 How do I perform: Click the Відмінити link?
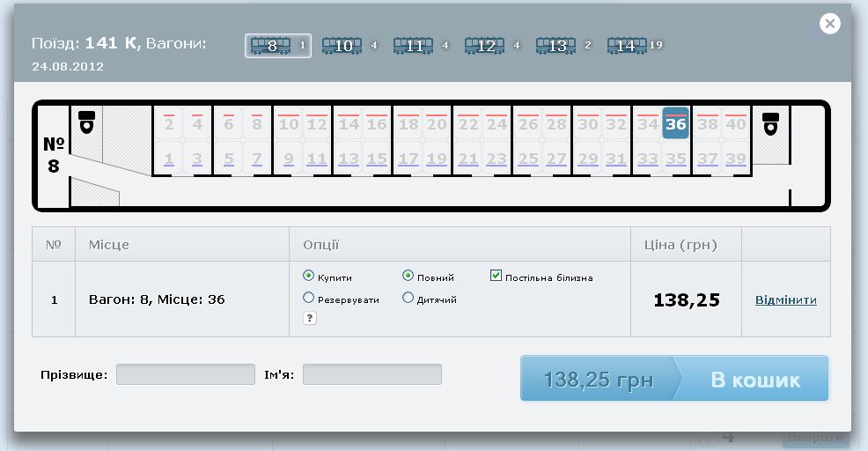click(x=785, y=300)
